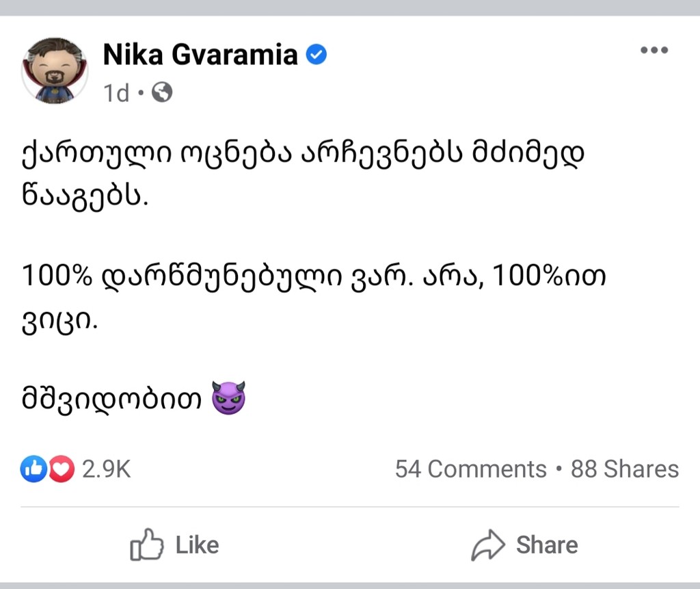Open the Nika Gvaramia profile name link
The width and height of the screenshot is (700, 589).
(x=200, y=55)
